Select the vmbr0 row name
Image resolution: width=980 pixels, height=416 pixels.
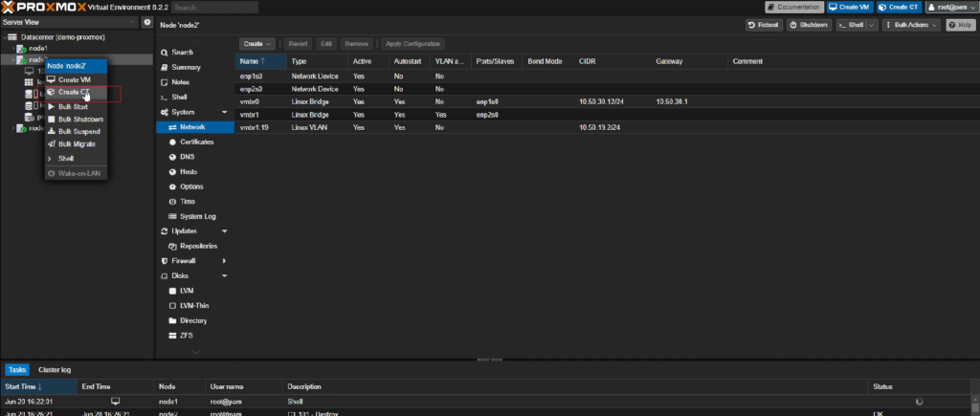(x=249, y=101)
